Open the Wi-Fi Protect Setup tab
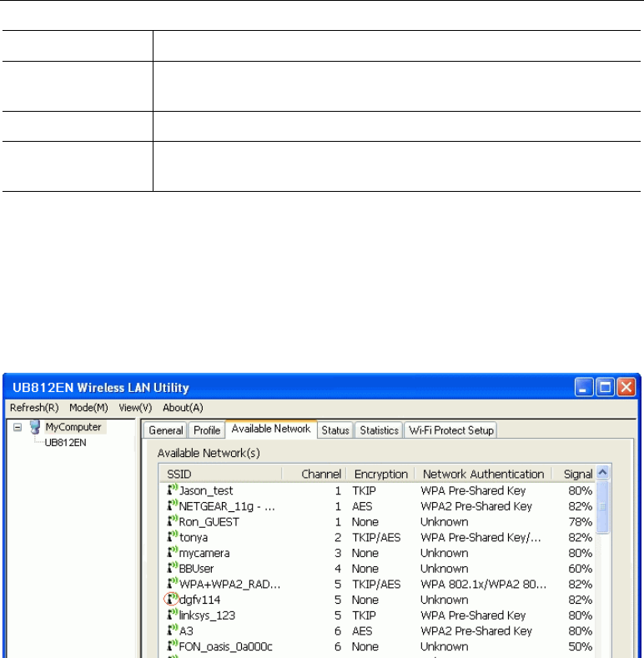Screen dimensions: 644x658 click(x=451, y=430)
